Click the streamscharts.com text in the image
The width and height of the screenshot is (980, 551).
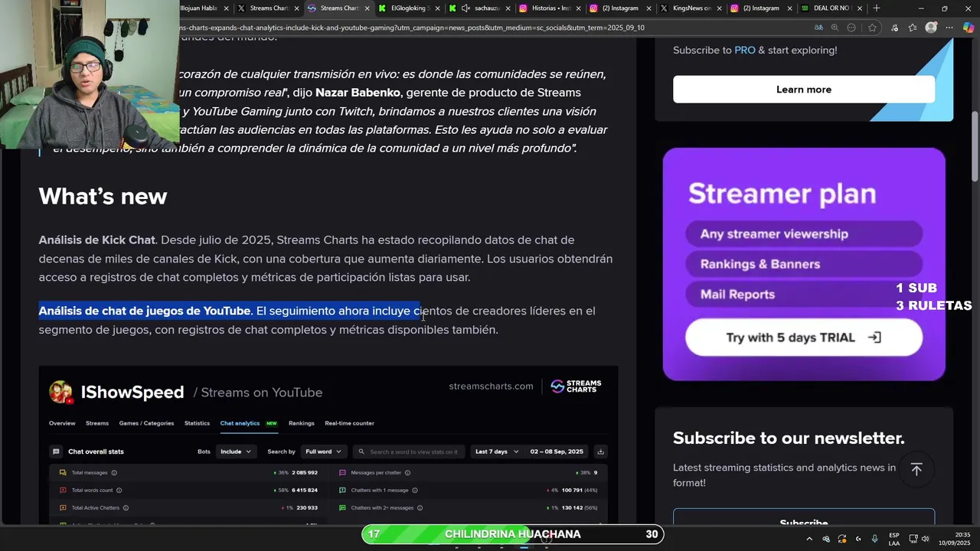point(491,386)
